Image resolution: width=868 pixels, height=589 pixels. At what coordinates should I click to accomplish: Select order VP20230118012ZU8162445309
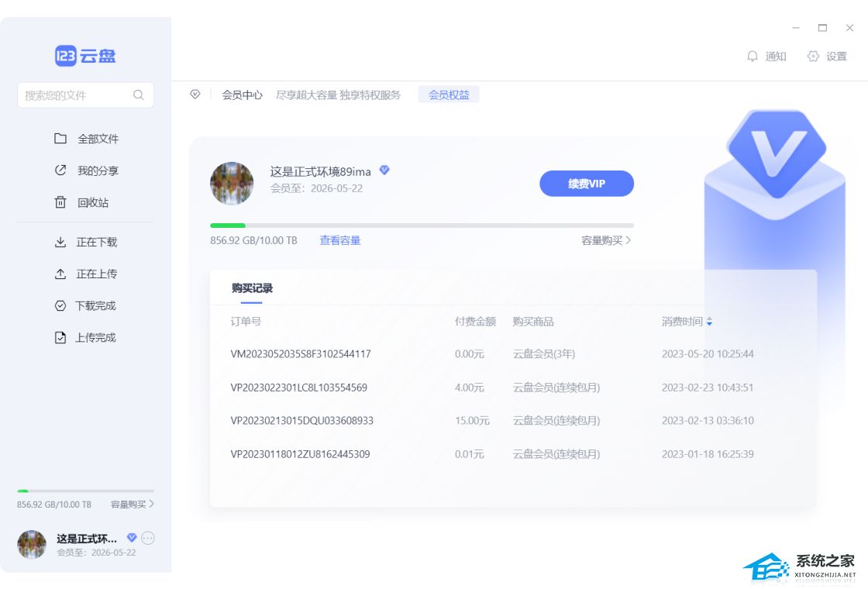pos(300,454)
